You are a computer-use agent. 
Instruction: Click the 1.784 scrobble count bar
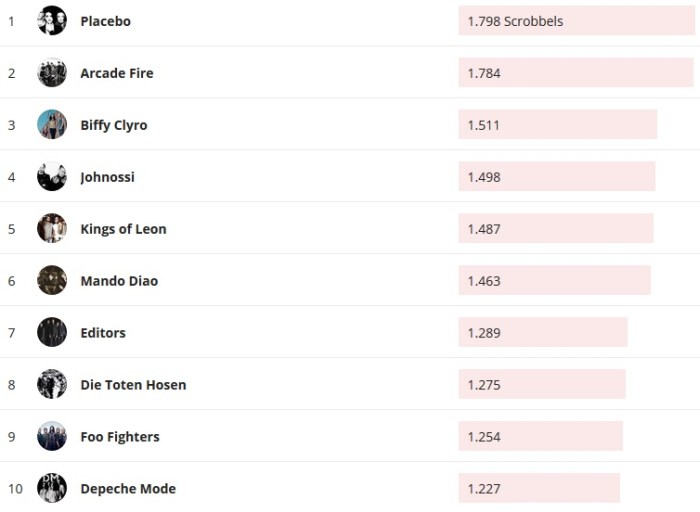click(575, 73)
